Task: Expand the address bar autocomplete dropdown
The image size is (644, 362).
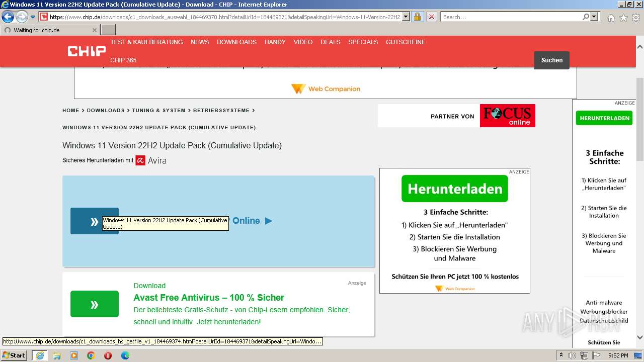Action: point(406,17)
